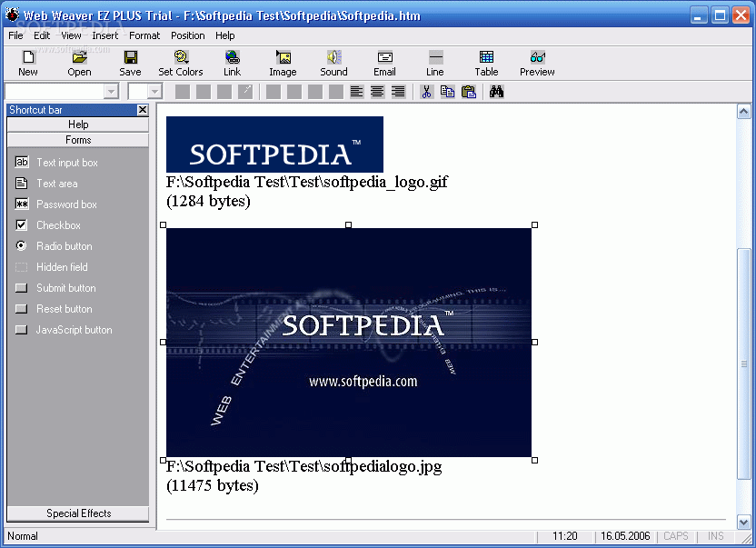Cut selection with the scissors icon

click(427, 92)
